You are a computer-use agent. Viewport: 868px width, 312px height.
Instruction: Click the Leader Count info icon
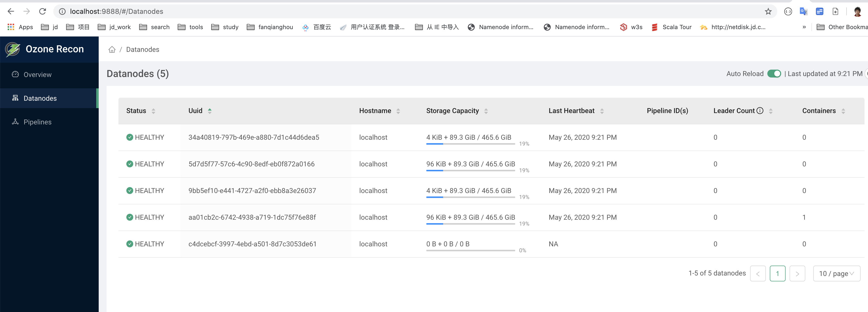760,111
